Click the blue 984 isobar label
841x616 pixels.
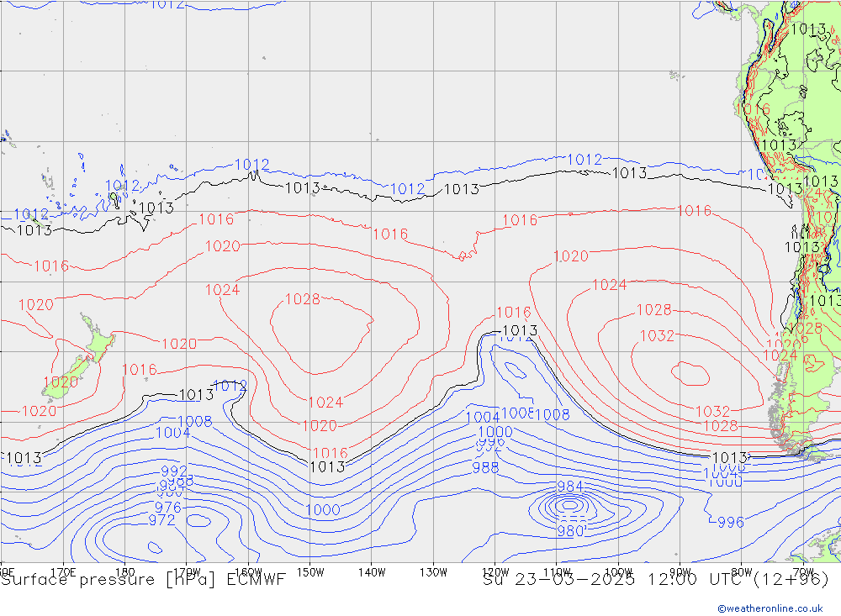click(569, 487)
